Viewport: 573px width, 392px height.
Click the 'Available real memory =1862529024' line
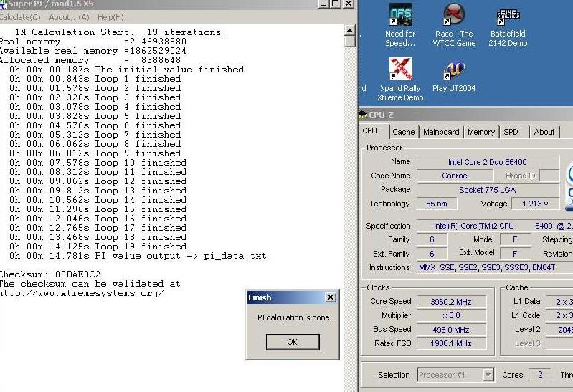(93, 51)
